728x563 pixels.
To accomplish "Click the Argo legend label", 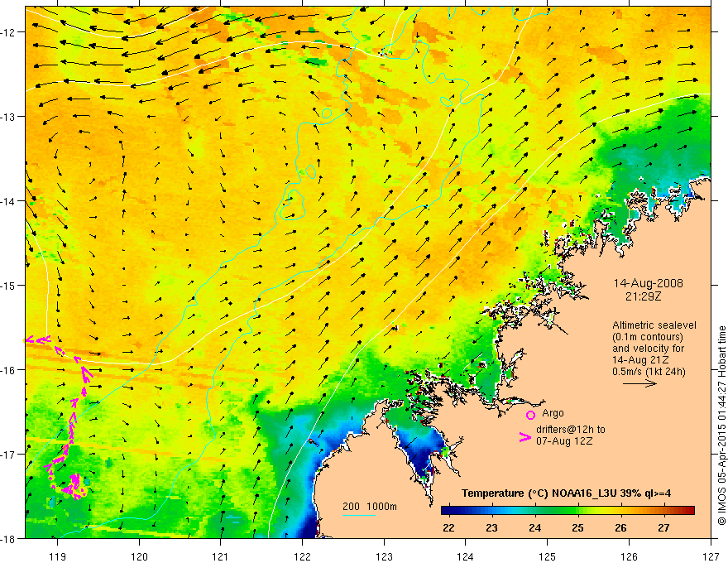I will pyautogui.click(x=553, y=413).
